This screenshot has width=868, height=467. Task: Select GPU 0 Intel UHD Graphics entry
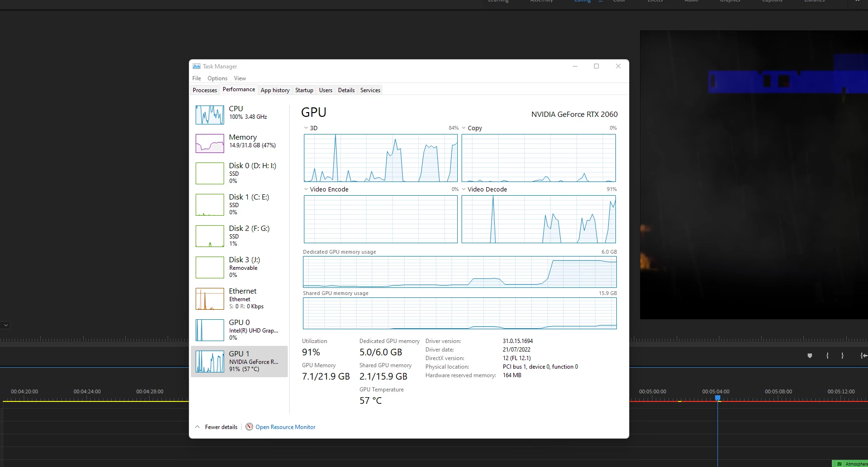tap(239, 330)
